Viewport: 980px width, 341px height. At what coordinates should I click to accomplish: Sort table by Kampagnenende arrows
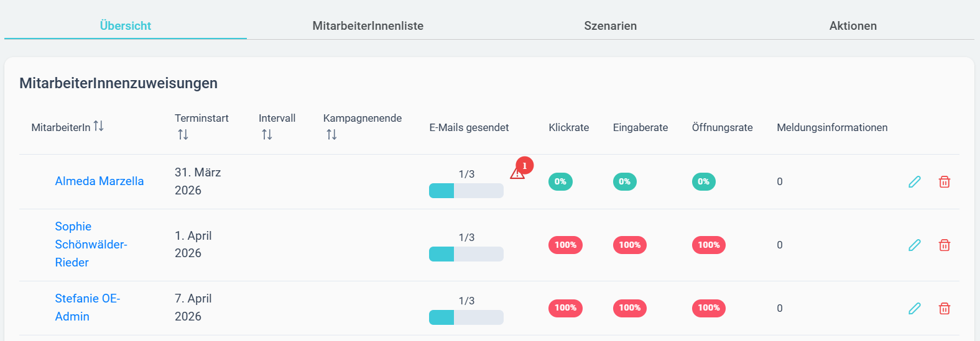[x=331, y=134]
